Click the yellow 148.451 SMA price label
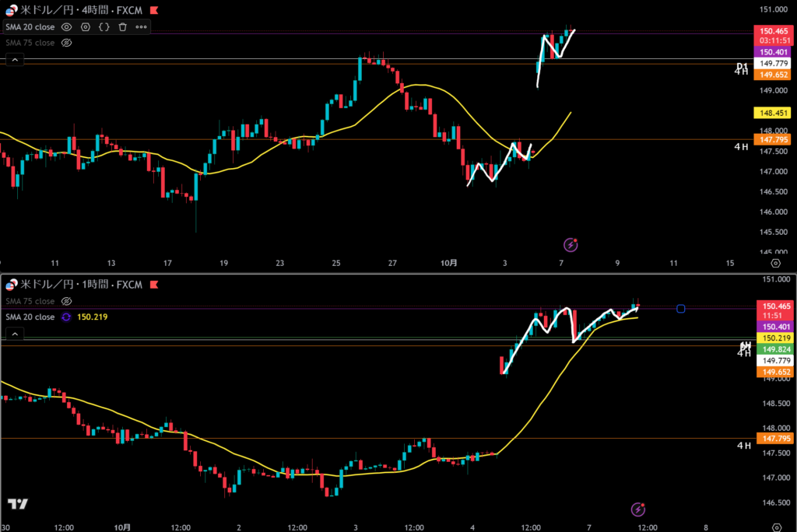 (x=773, y=113)
